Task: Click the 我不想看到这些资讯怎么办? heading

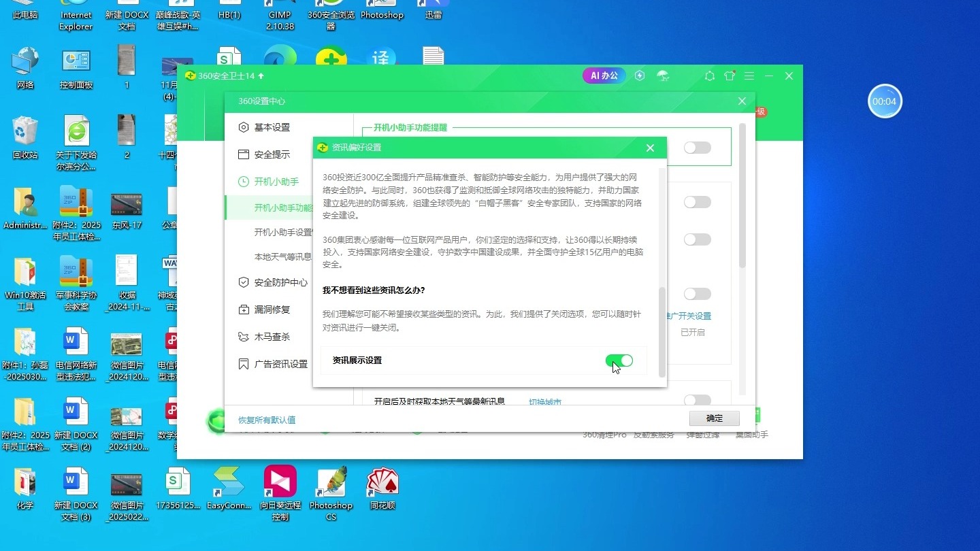Action: pyautogui.click(x=374, y=290)
